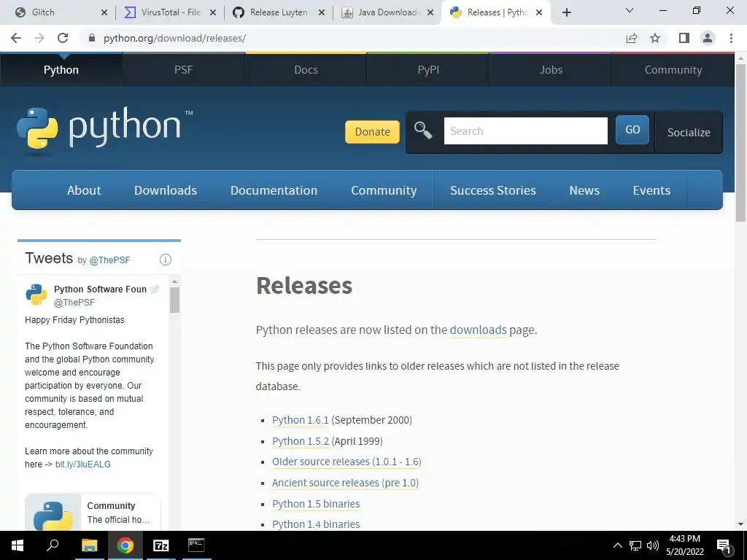Open 7-Zip from the taskbar
Screen dimensions: 747x560
161,545
